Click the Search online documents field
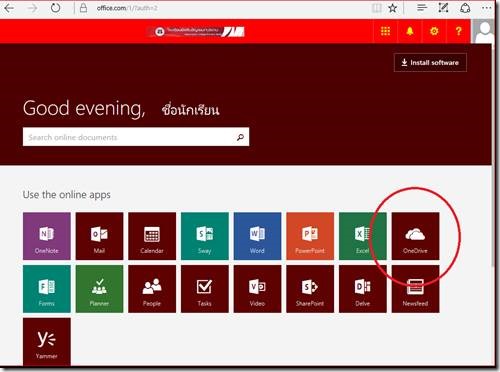This screenshot has height=372, width=500. [136, 137]
